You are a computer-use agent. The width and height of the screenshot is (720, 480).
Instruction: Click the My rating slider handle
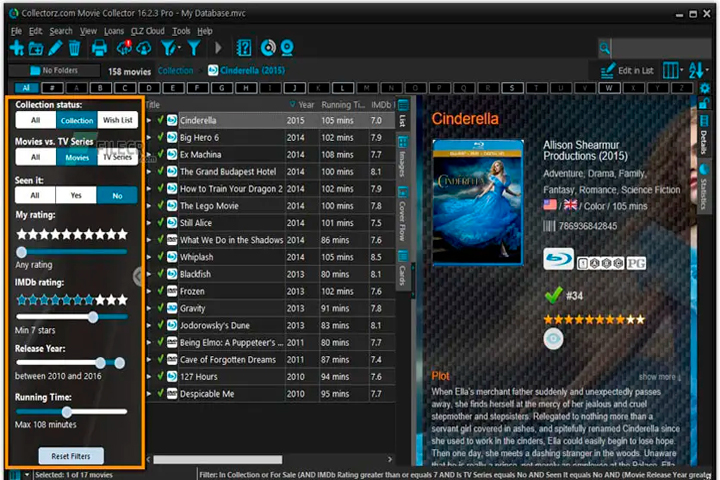click(x=21, y=252)
